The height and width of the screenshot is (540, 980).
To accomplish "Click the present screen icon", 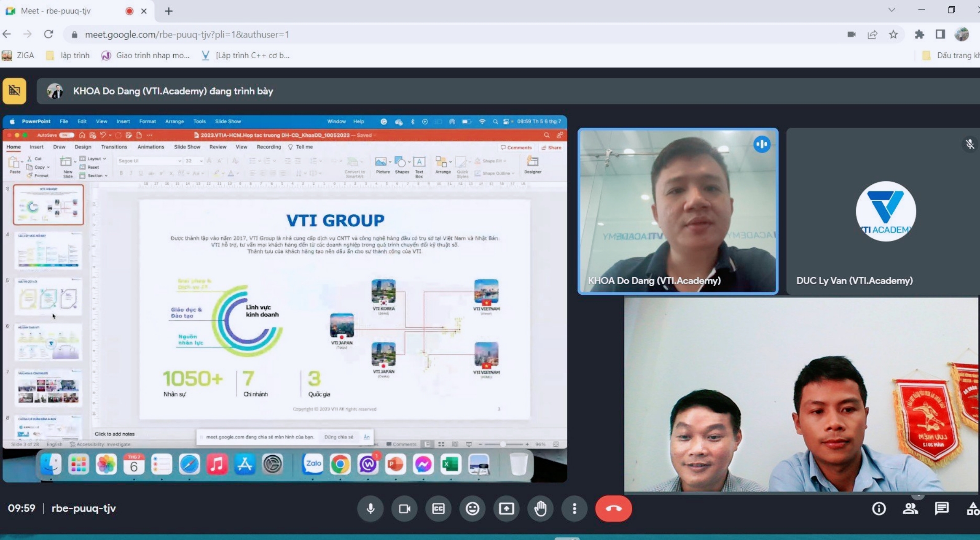I will (x=506, y=509).
